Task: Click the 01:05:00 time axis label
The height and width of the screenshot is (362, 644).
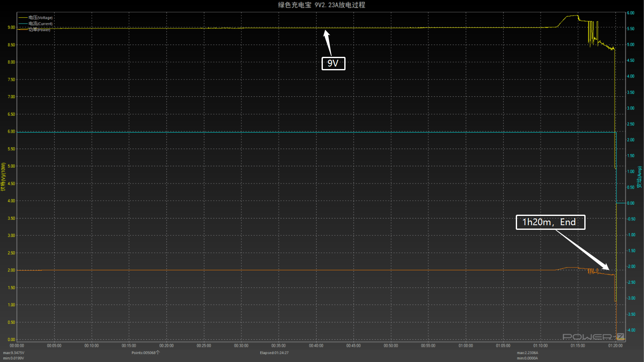Action: pyautogui.click(x=503, y=346)
